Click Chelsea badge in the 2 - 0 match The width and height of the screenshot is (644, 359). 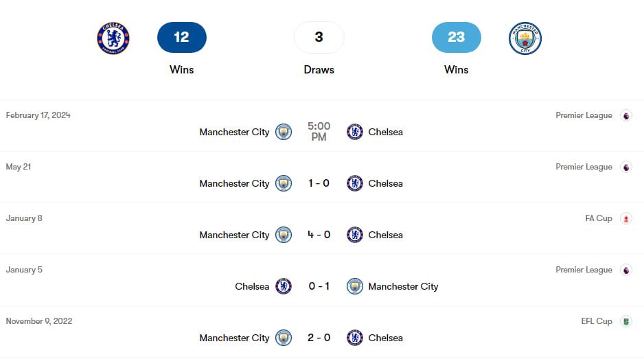pyautogui.click(x=355, y=338)
